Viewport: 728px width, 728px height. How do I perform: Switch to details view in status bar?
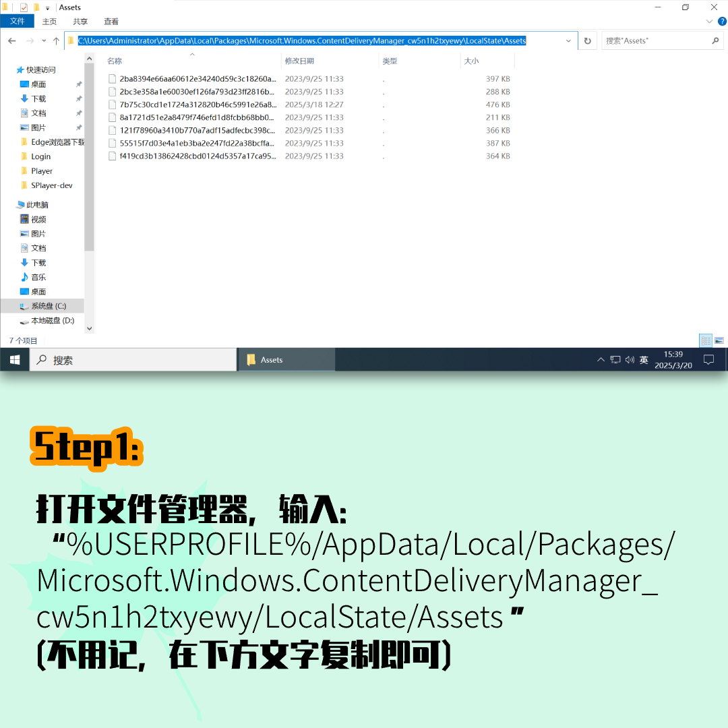[x=706, y=340]
